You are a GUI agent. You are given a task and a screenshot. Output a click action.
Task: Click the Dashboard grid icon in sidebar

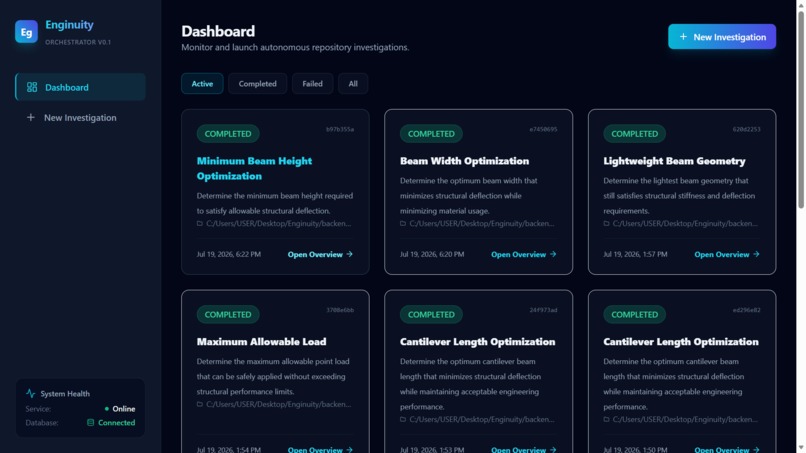[32, 87]
